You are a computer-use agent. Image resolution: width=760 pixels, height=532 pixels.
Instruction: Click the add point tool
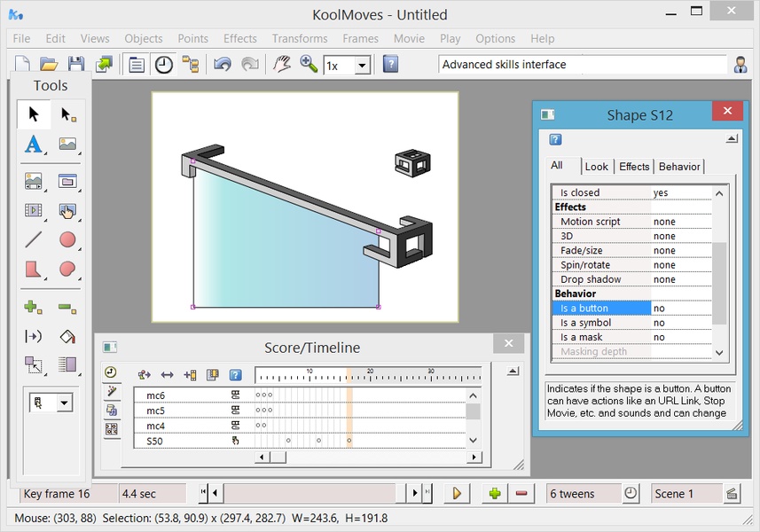click(x=33, y=308)
